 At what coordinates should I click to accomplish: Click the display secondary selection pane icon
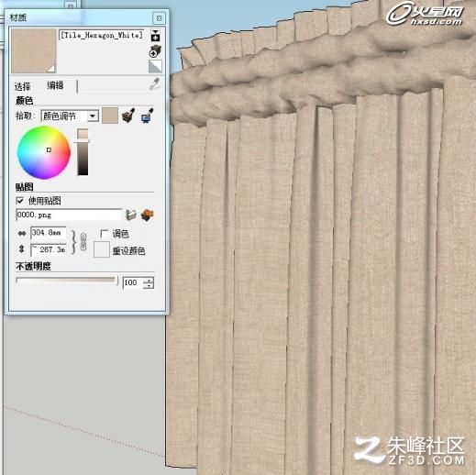pyautogui.click(x=155, y=36)
